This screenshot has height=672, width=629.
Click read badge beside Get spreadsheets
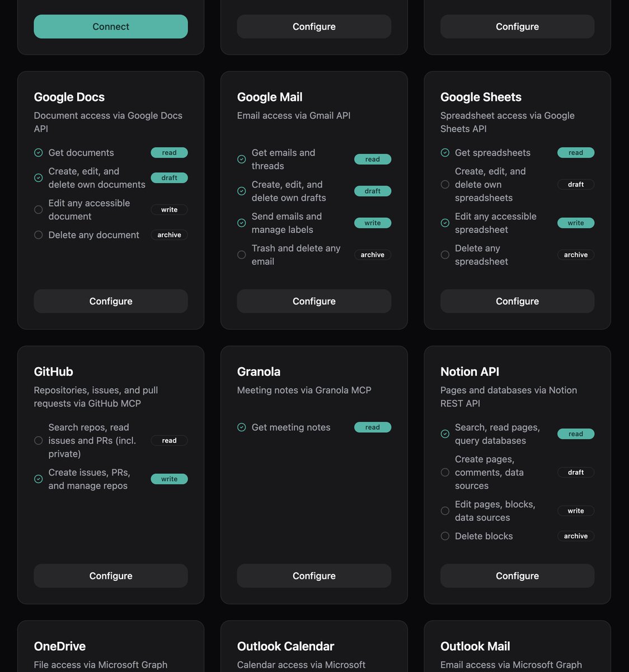(x=576, y=153)
